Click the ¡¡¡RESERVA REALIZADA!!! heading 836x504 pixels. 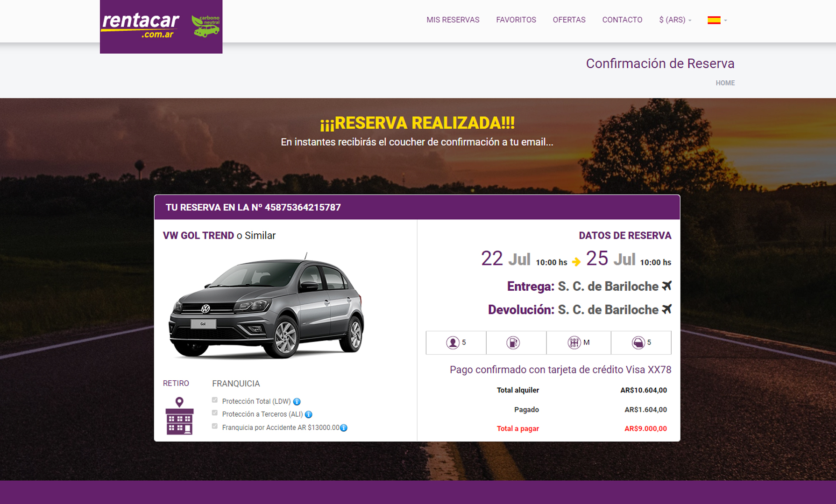click(x=417, y=123)
